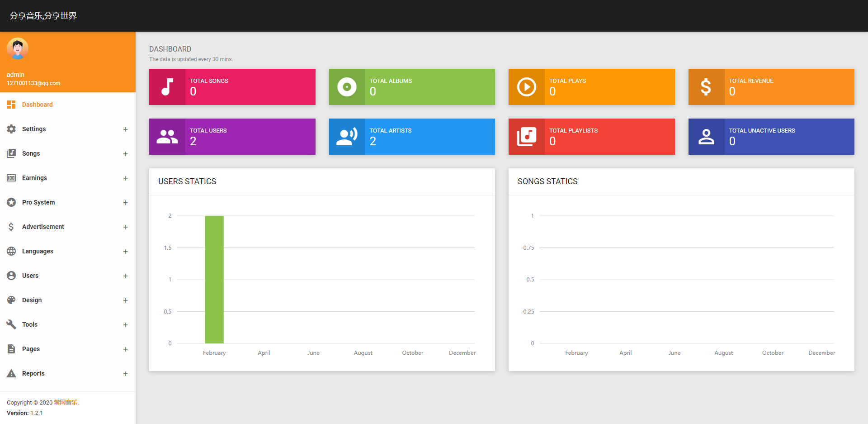Click the play circle icon on Total Plays
The height and width of the screenshot is (424, 868).
(x=526, y=87)
